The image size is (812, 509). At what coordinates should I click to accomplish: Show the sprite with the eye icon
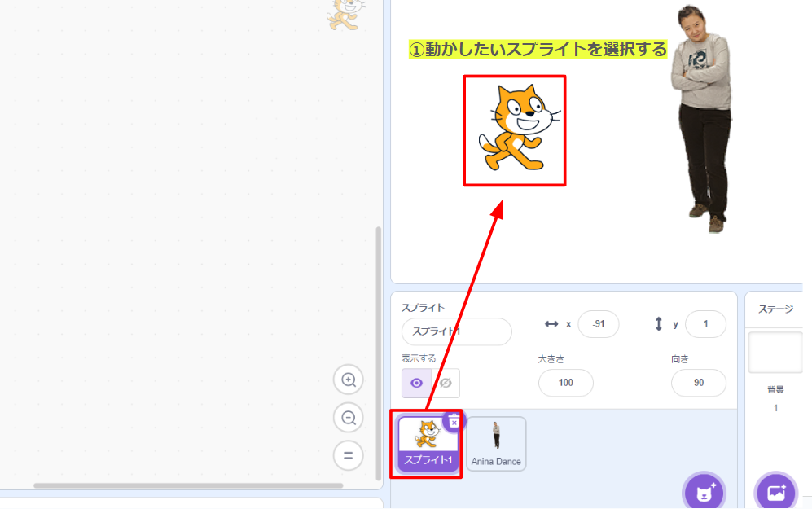(416, 383)
